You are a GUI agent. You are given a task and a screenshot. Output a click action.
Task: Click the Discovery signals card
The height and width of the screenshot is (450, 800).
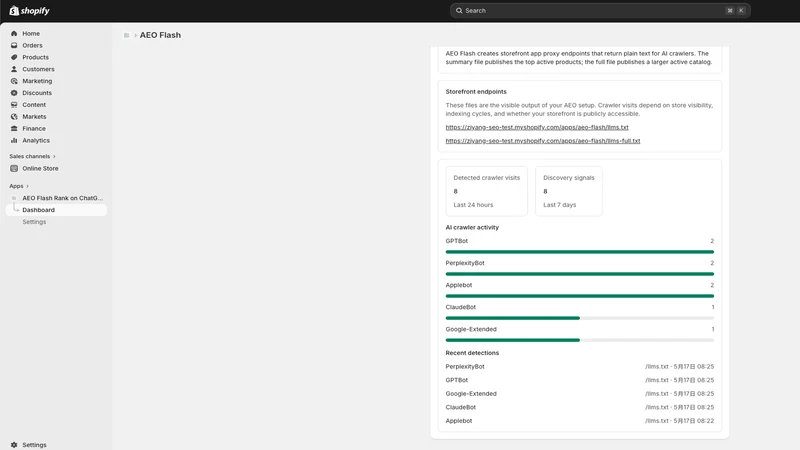(568, 191)
